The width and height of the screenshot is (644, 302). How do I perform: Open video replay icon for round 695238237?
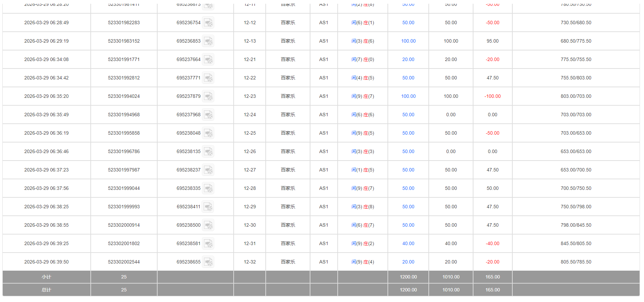(208, 170)
